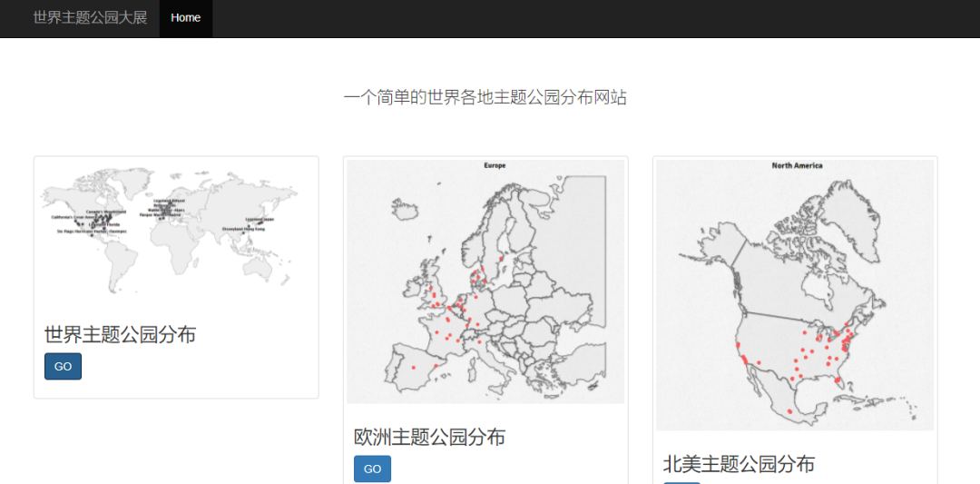Open the world map thumbnail
The width and height of the screenshot is (980, 484).
point(176,232)
